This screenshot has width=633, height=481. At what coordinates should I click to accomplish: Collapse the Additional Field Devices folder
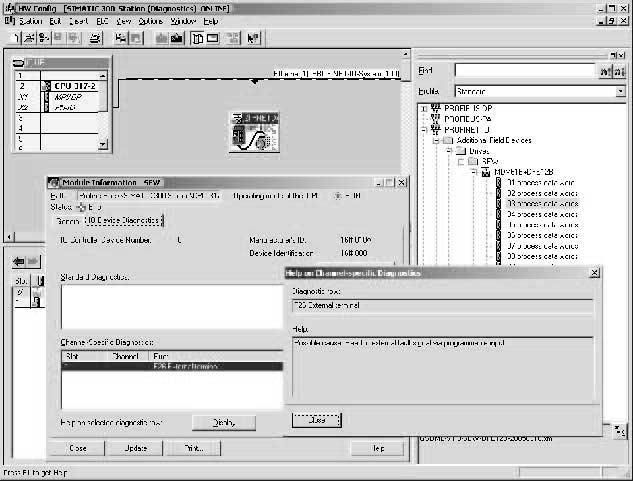click(436, 141)
